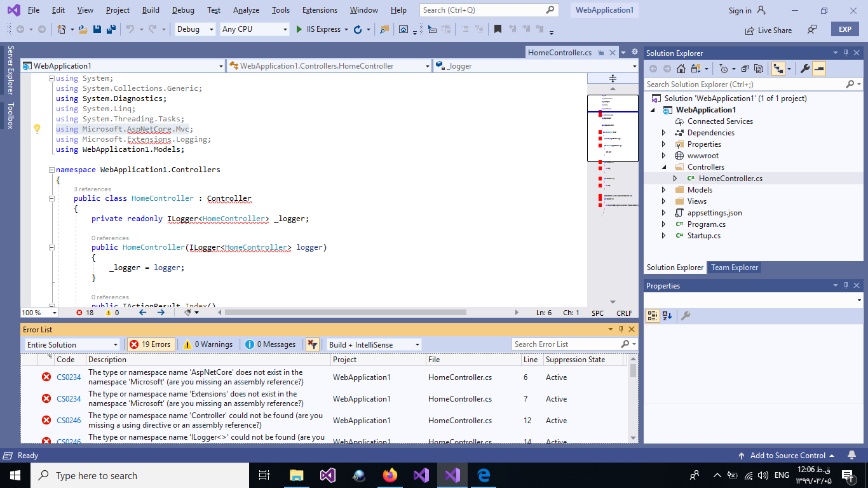Click Collapse All in Solution Explorer toolbar
The image size is (868, 488).
click(745, 69)
